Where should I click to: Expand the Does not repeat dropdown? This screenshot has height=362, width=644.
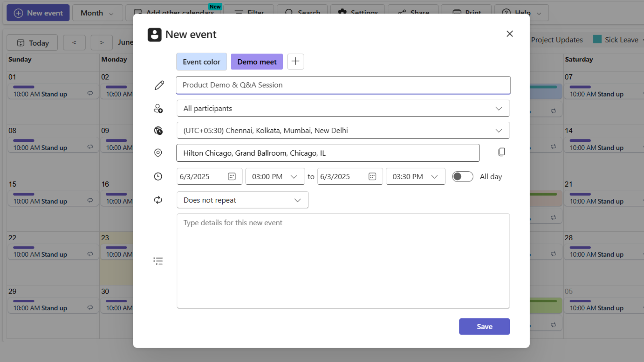point(243,200)
